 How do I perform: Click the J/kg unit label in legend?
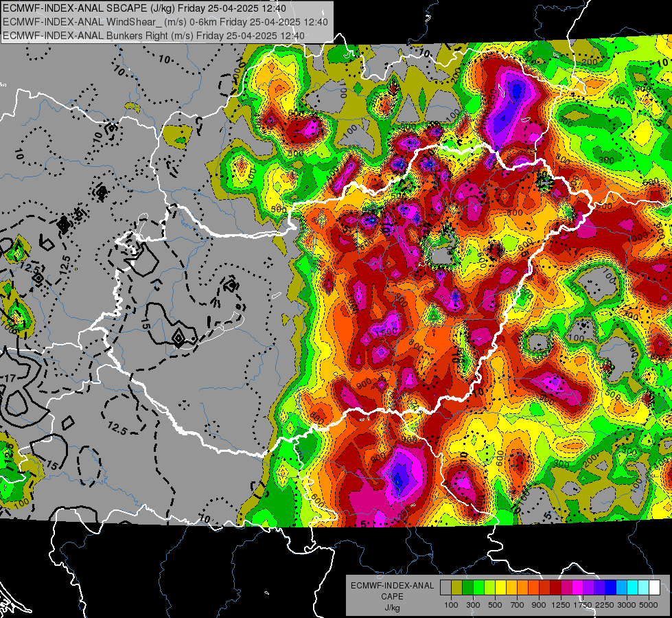point(392,608)
